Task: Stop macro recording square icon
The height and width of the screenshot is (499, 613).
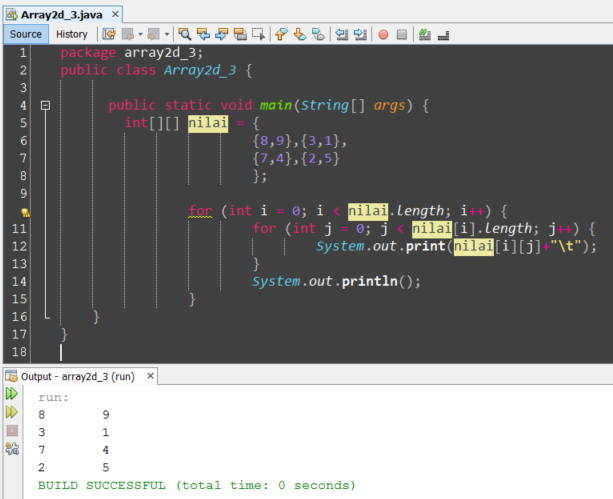Action: 401,35
